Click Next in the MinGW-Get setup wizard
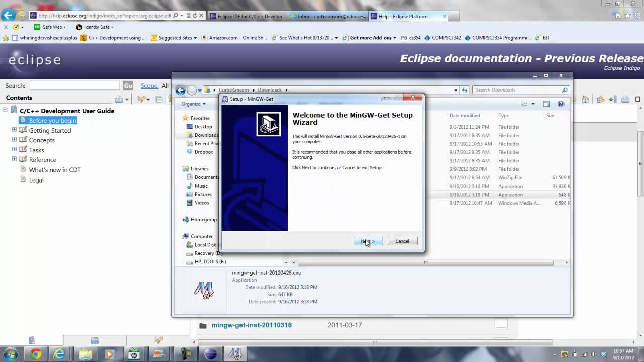This screenshot has width=644, height=362. pyautogui.click(x=368, y=241)
